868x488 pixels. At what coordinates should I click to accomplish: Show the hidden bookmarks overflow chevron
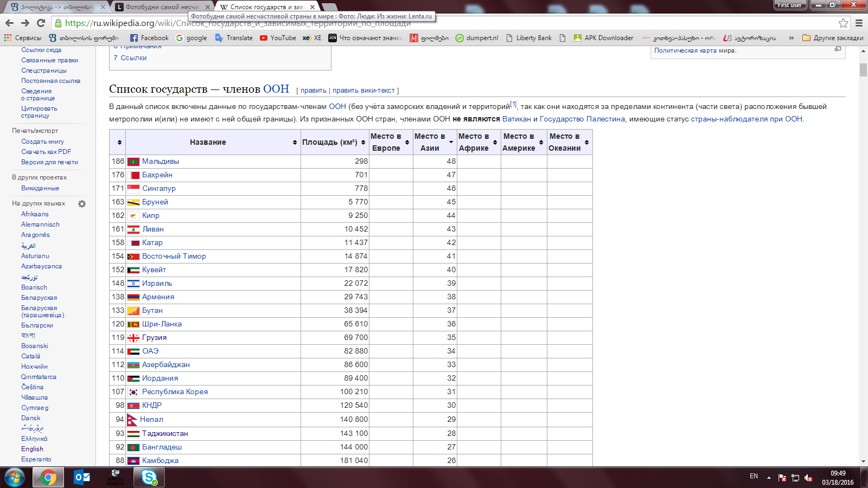click(791, 38)
